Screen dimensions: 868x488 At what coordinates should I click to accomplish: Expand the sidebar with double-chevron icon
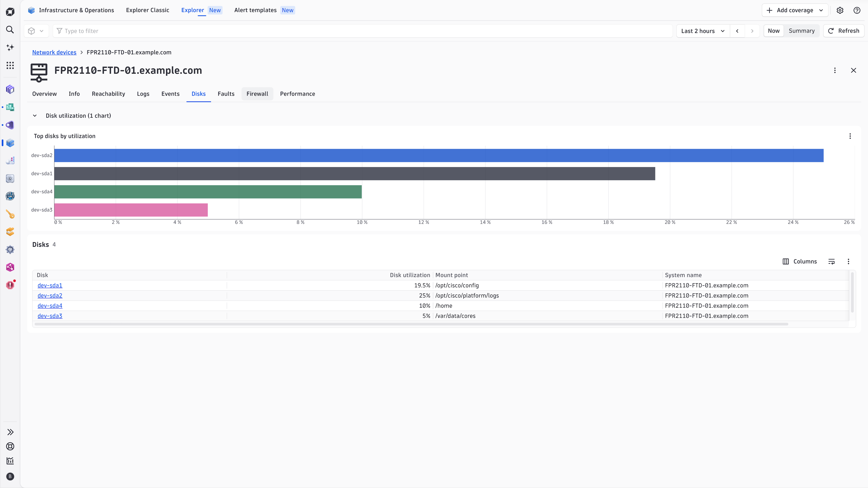pos(10,432)
